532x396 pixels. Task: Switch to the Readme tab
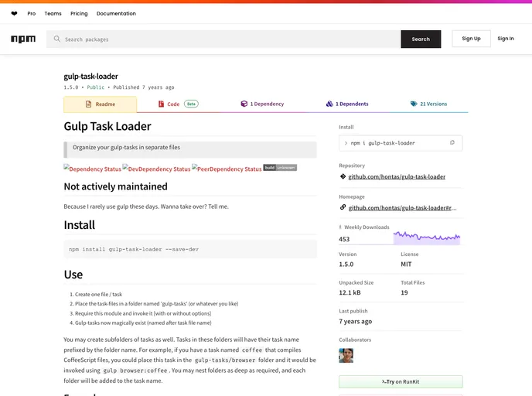(100, 104)
